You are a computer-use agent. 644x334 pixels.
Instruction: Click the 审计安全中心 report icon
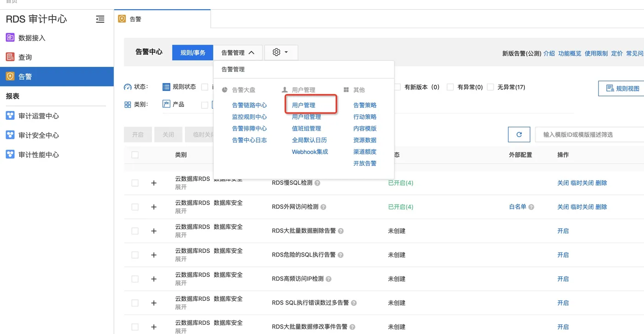pyautogui.click(x=10, y=135)
